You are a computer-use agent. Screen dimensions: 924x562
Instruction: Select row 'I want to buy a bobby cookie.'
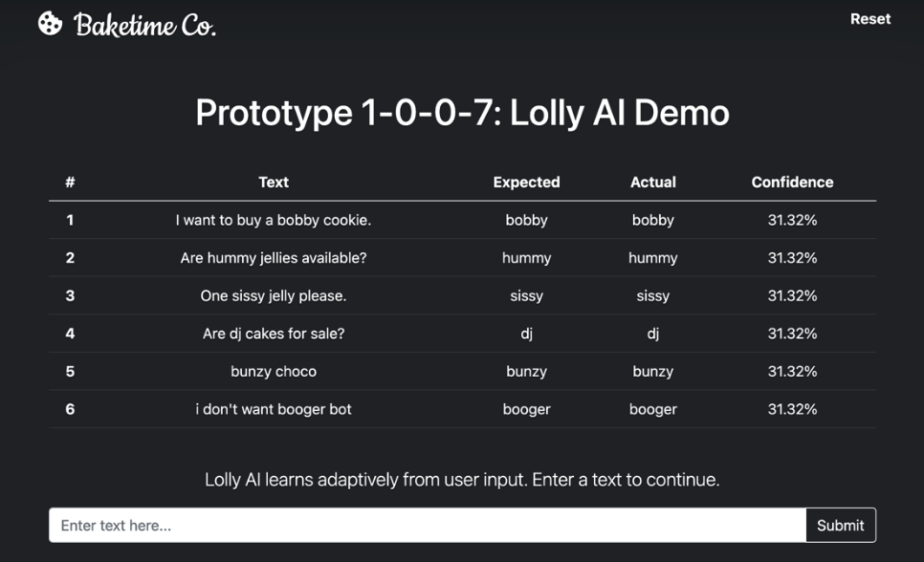coord(274,220)
